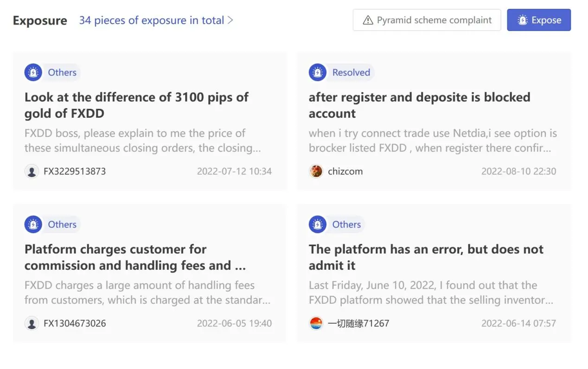Image resolution: width=588 pixels, height=369 pixels.
Task: Open the Pyramid scheme complaint button
Action: coord(427,20)
